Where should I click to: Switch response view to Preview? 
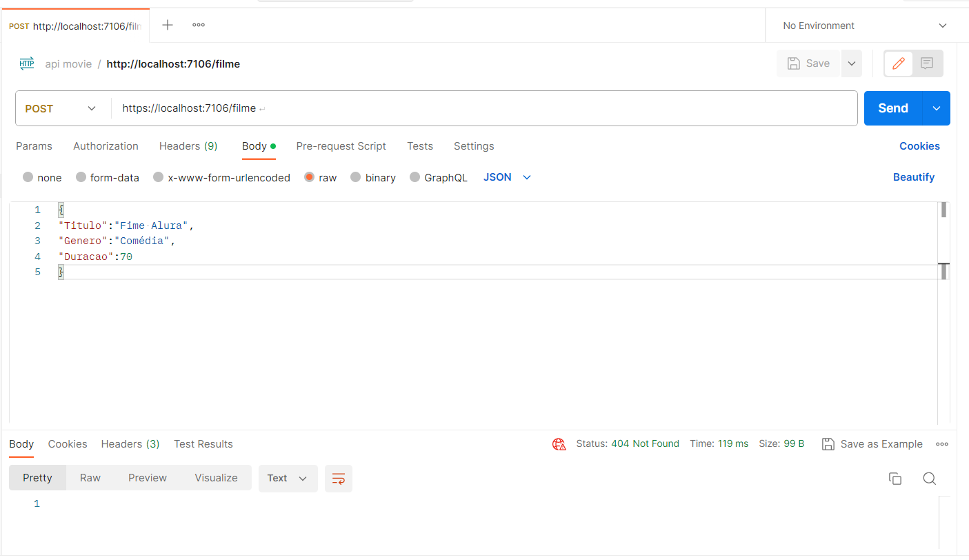[x=148, y=478]
